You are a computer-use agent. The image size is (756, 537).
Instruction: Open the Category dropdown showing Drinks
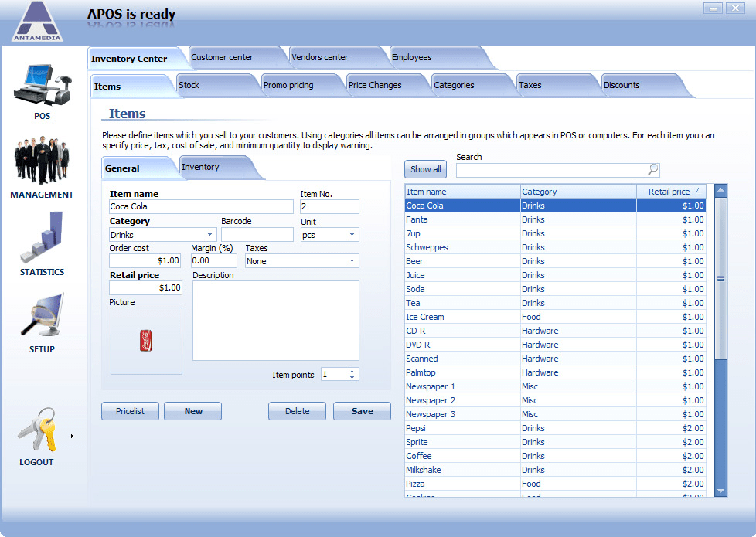[163, 235]
